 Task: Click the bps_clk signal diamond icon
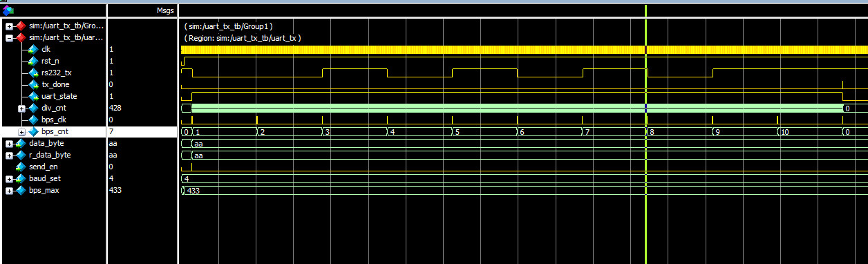[33, 120]
